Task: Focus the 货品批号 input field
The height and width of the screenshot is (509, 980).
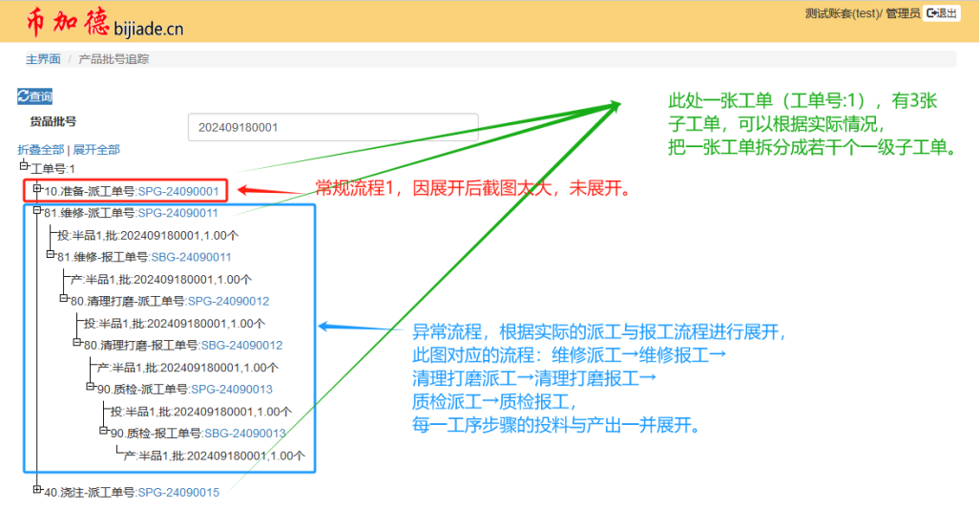Action: (x=333, y=127)
